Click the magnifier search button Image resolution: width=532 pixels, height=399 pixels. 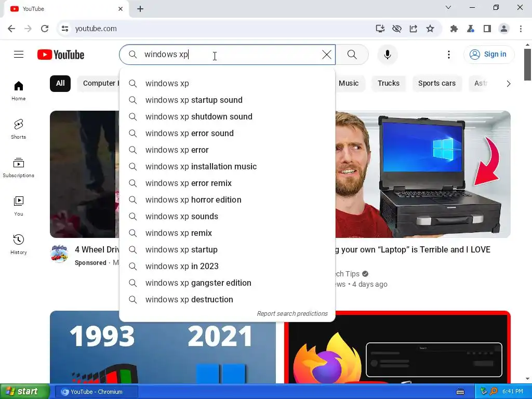[x=352, y=54]
